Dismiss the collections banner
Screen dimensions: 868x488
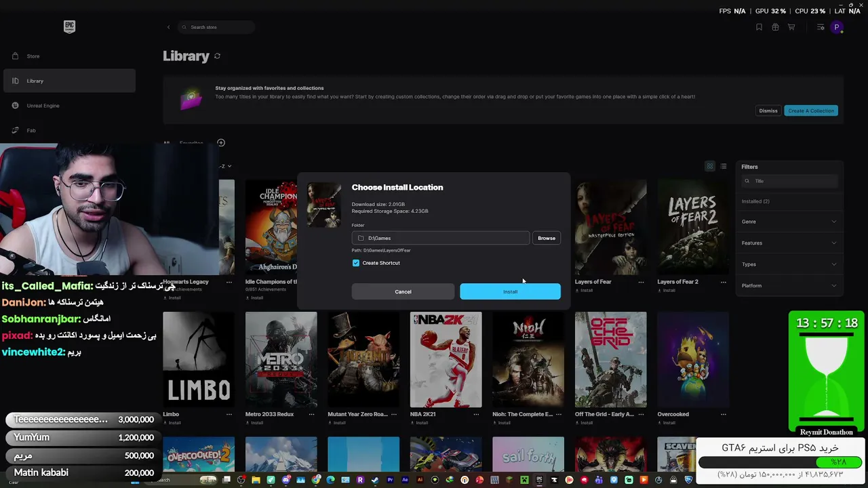pyautogui.click(x=768, y=110)
